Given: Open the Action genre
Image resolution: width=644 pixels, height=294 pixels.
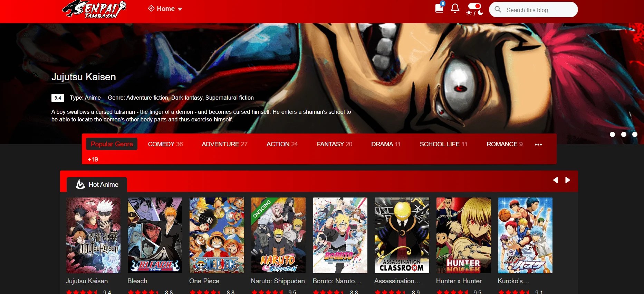Looking at the screenshot, I should tap(282, 144).
